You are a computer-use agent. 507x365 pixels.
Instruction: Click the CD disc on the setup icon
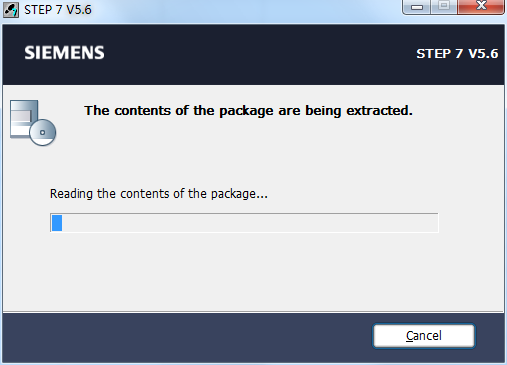pyautogui.click(x=43, y=132)
